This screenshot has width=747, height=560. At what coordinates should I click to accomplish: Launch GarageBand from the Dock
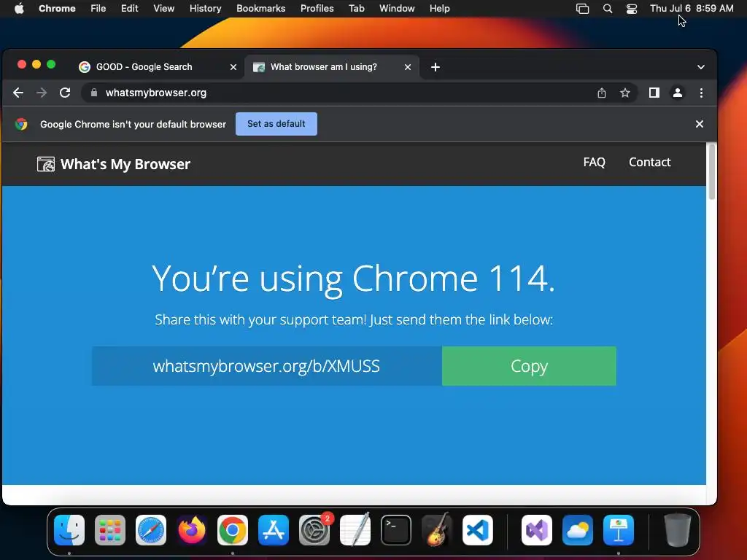437,529
